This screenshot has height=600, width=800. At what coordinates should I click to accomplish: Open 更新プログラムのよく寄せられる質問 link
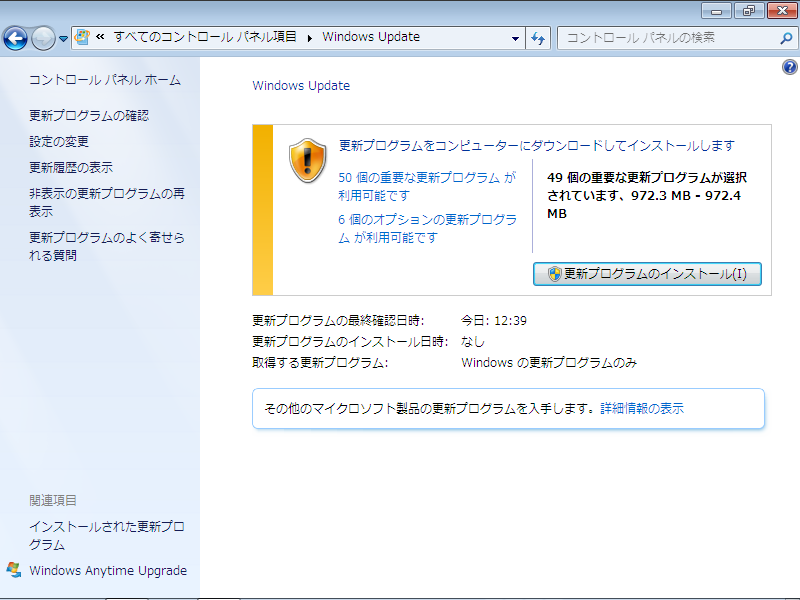point(107,246)
